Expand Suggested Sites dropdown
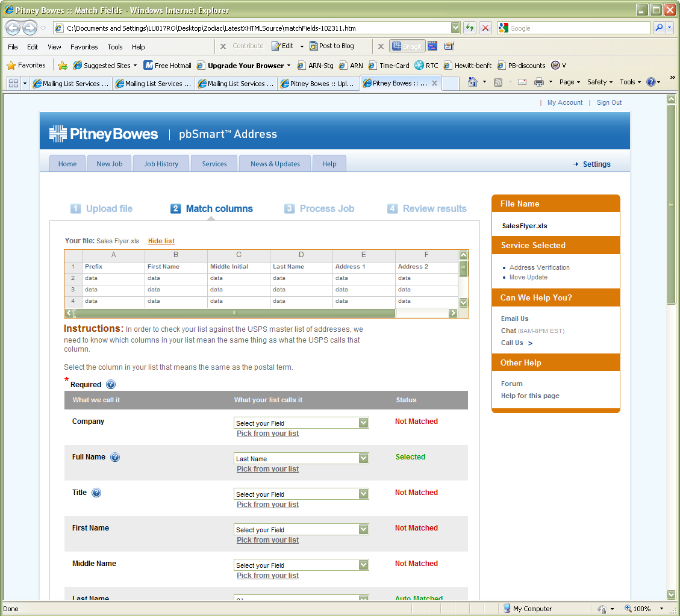 pos(136,66)
